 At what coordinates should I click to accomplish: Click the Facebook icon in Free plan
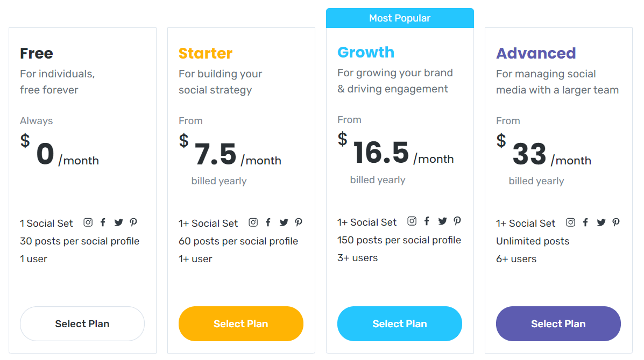tap(103, 222)
